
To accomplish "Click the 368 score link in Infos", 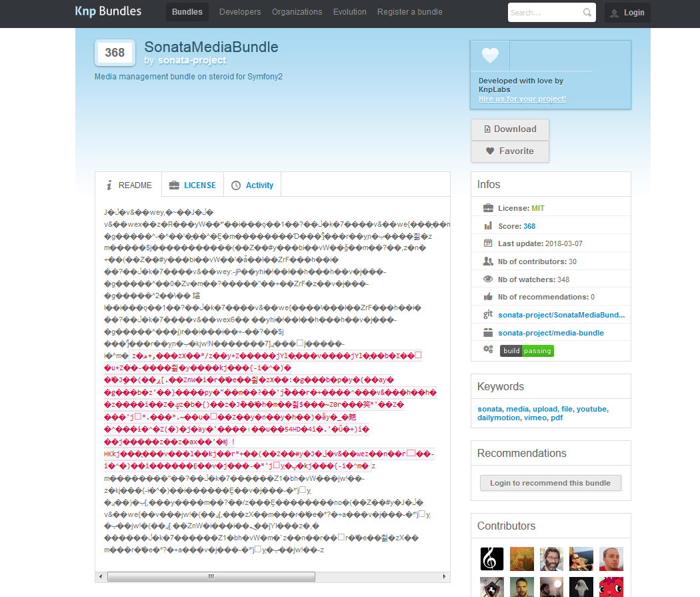I will pos(529,226).
